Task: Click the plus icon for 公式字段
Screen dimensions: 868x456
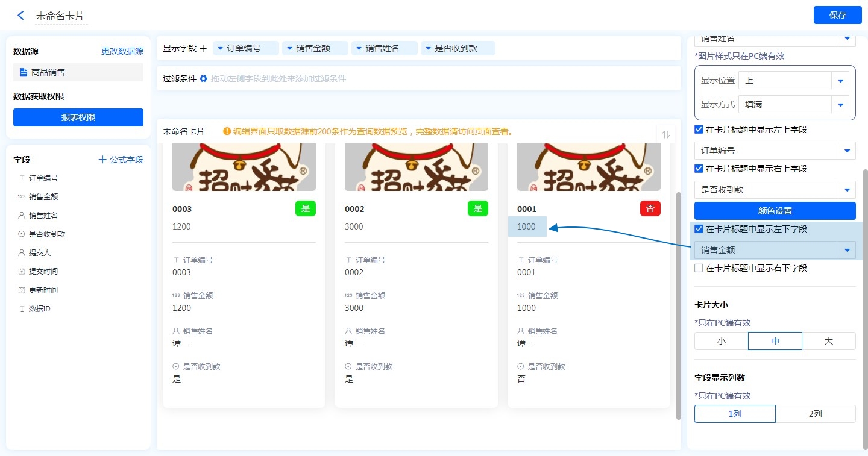Action: [102, 160]
